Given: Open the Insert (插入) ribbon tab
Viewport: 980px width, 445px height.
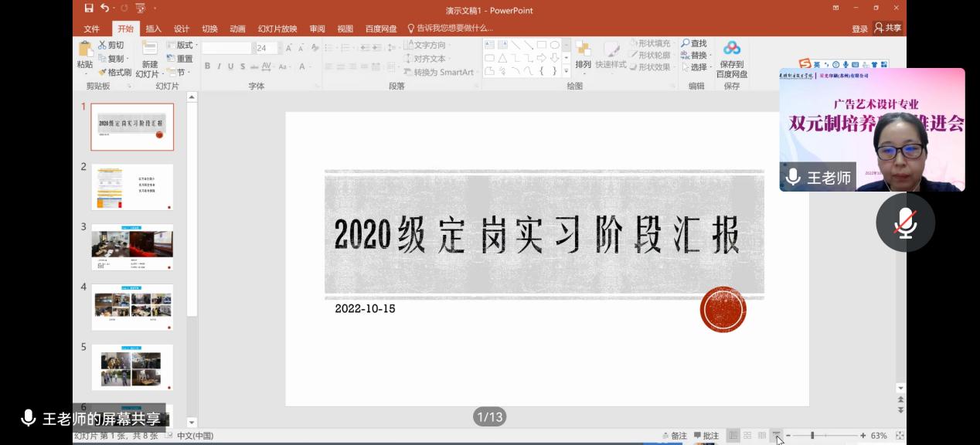Looking at the screenshot, I should tap(153, 29).
